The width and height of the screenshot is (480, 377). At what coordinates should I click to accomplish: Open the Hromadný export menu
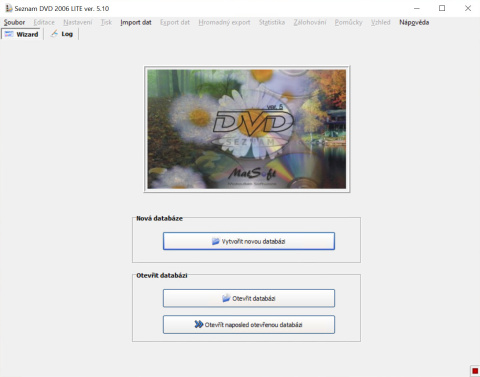pyautogui.click(x=224, y=22)
